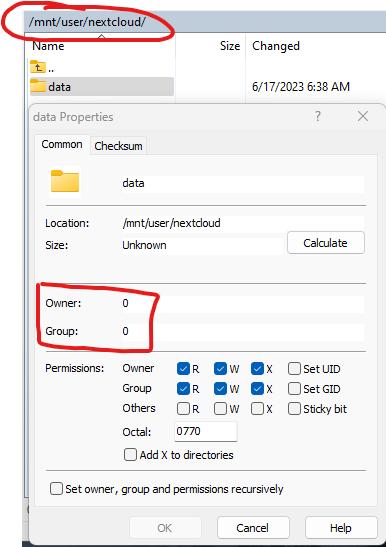Enable the Set UID checkbox
The width and height of the screenshot is (386, 547).
(294, 368)
